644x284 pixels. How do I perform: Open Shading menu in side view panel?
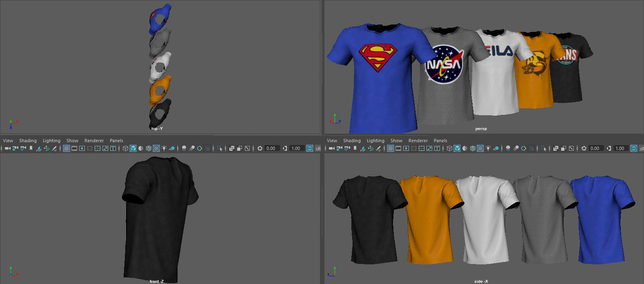[x=352, y=141]
